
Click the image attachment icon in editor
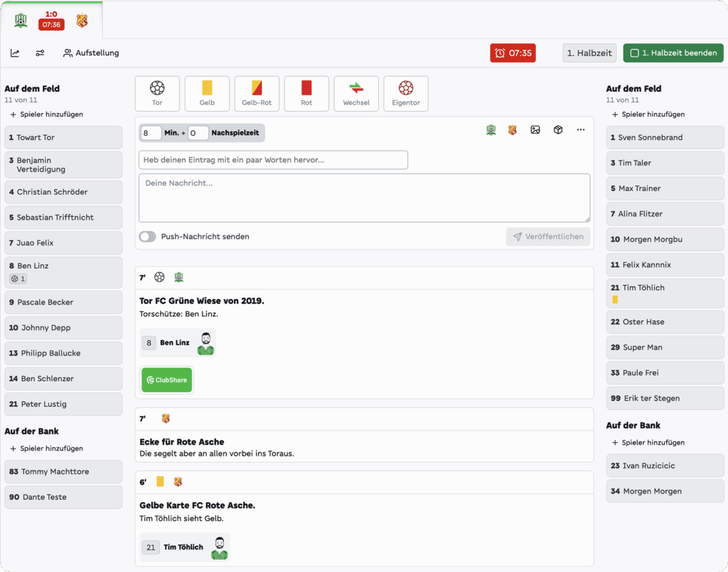535,130
